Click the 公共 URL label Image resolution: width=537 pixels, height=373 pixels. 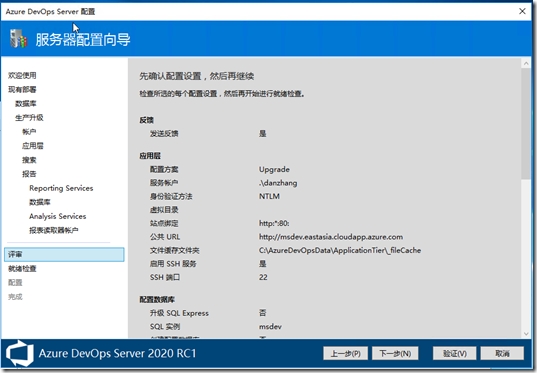(165, 237)
